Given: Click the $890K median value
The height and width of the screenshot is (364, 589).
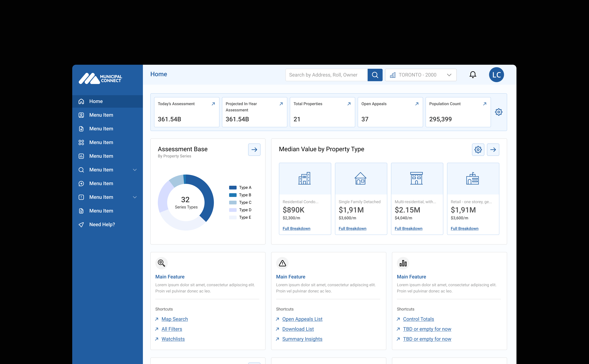Looking at the screenshot, I should (x=293, y=210).
